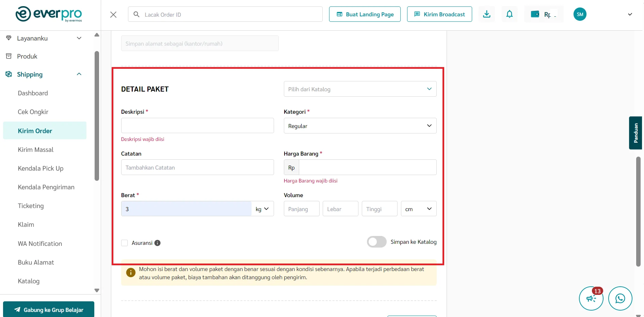Open the notification bell
The image size is (644, 317).
pos(509,14)
